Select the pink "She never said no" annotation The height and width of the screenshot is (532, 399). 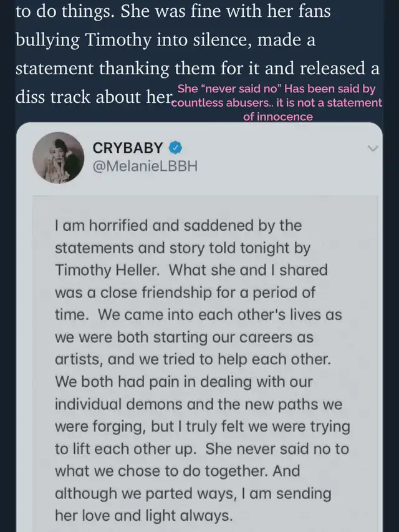[x=277, y=102]
